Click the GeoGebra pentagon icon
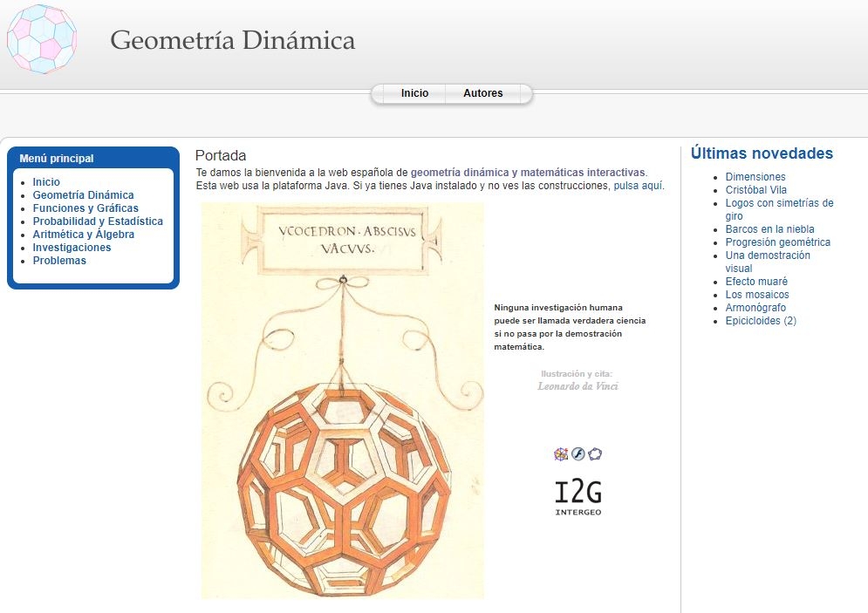 (596, 453)
